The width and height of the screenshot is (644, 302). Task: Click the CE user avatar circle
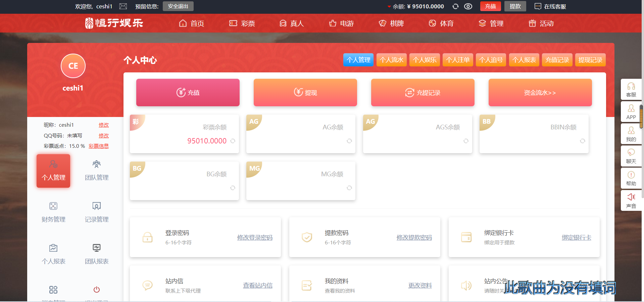[x=73, y=66]
